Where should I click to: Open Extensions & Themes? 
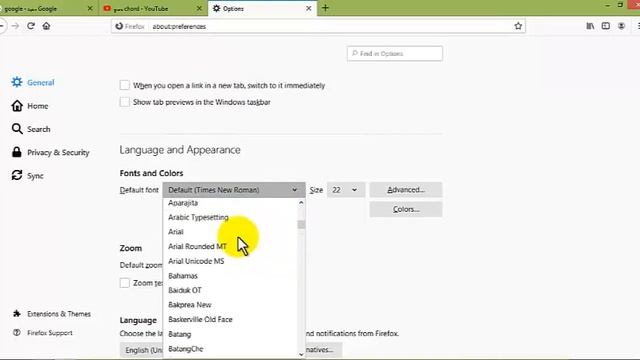tap(52, 314)
